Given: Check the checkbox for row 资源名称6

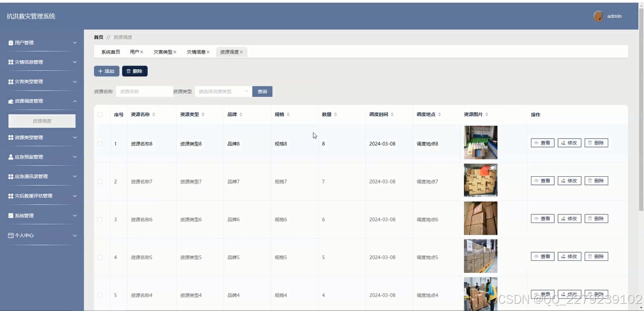Looking at the screenshot, I should (x=100, y=219).
